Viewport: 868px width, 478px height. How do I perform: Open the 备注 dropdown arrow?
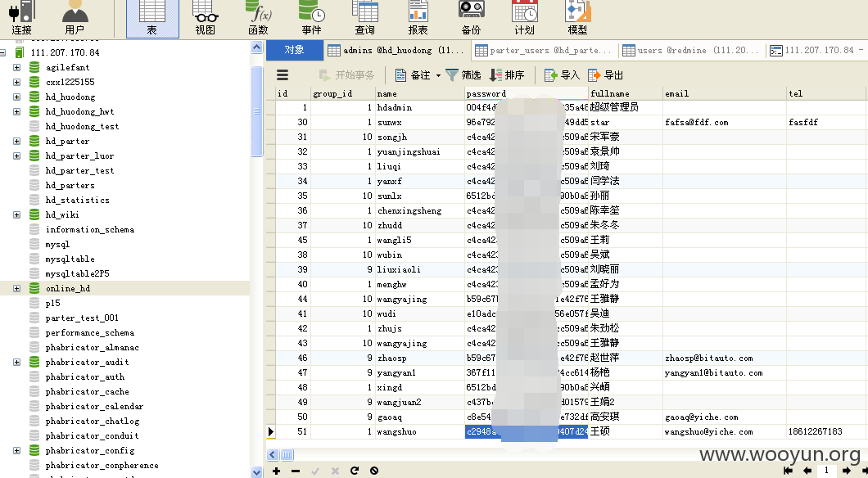click(438, 75)
